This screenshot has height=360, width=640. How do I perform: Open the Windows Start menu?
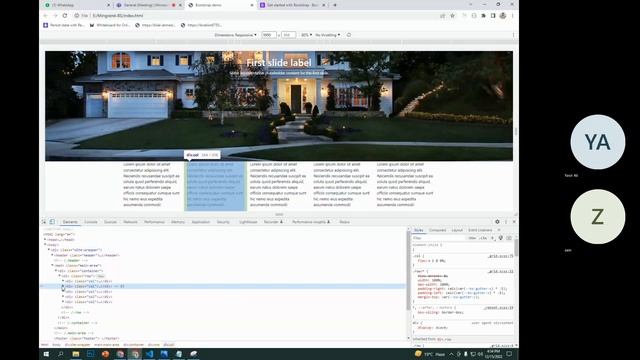coord(46,354)
